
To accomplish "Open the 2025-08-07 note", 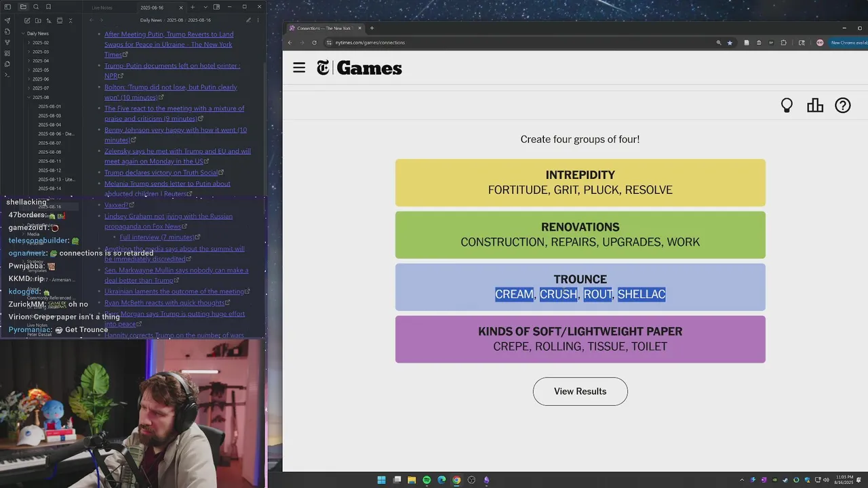I will pyautogui.click(x=50, y=143).
